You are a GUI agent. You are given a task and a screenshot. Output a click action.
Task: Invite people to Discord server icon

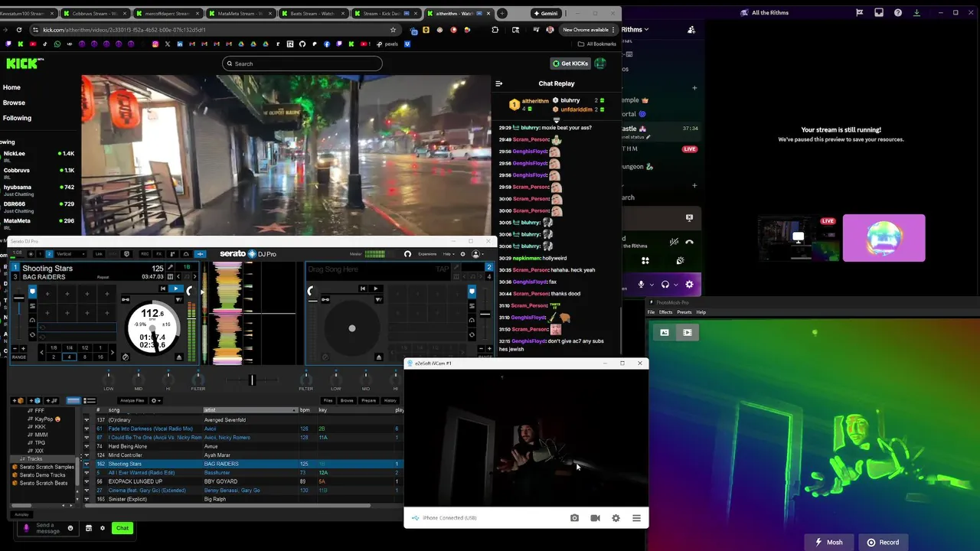(691, 30)
